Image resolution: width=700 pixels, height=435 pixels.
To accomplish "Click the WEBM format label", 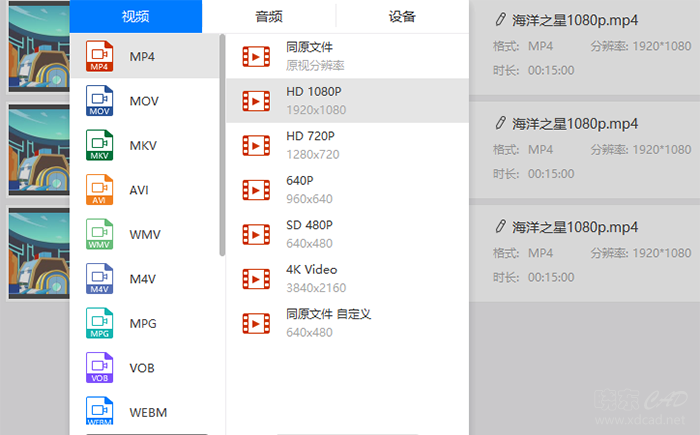I will tap(148, 412).
